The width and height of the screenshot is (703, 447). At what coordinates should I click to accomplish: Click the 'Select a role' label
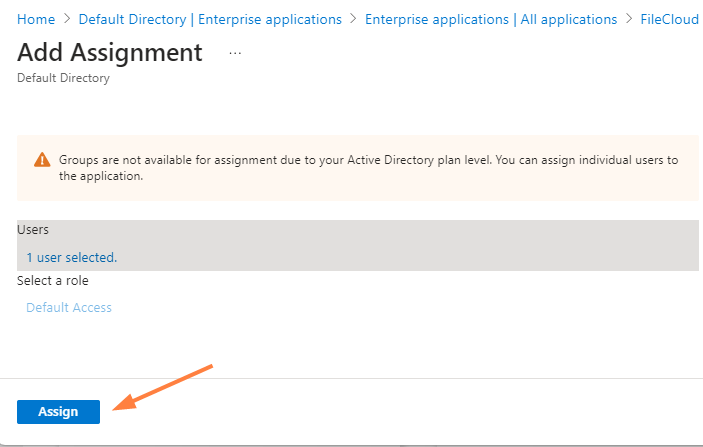click(53, 281)
